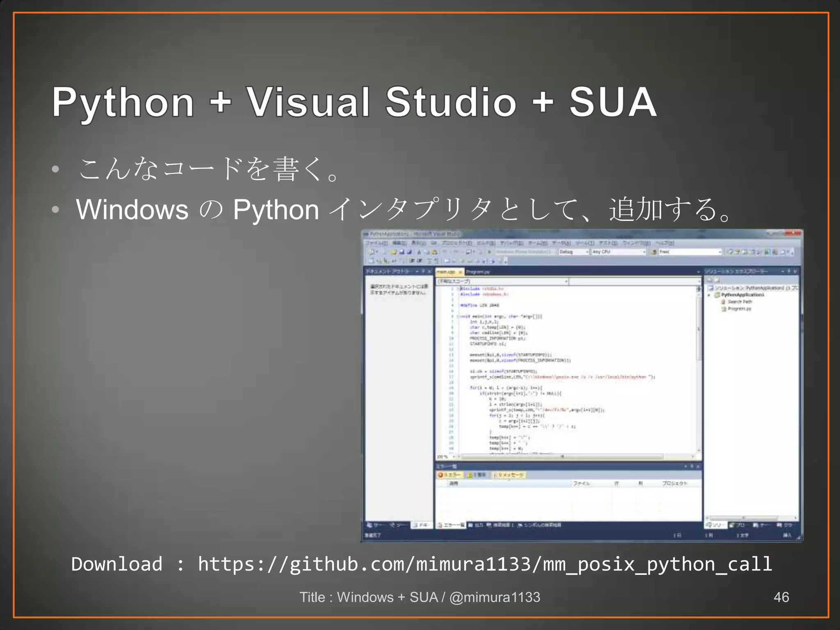Switch to the クラ... class view tab

785,525
